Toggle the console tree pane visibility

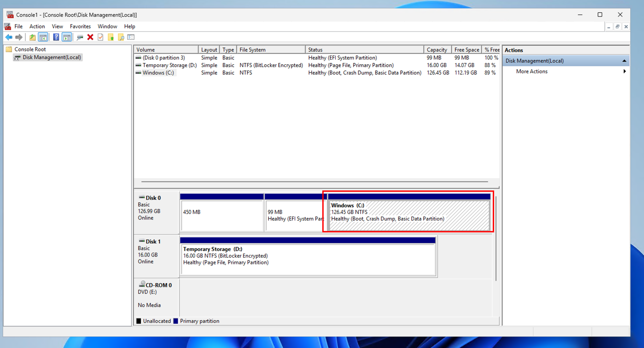pos(43,37)
